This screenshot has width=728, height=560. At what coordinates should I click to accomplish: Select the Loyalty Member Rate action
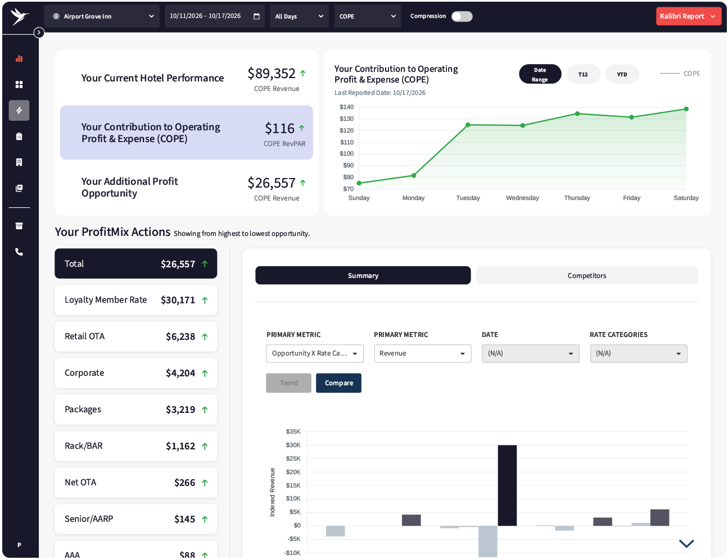(x=136, y=300)
